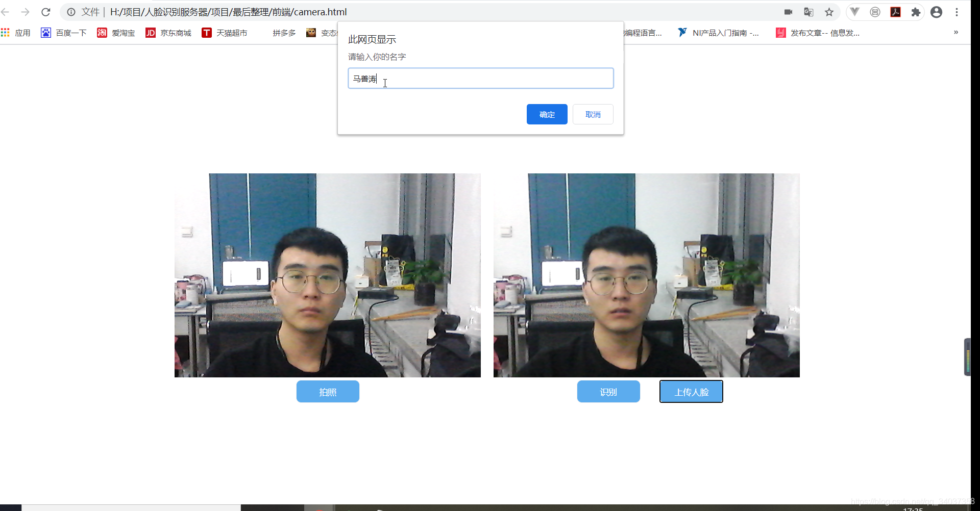Bookmark this page with the star icon
This screenshot has height=511, width=980.
pyautogui.click(x=829, y=12)
